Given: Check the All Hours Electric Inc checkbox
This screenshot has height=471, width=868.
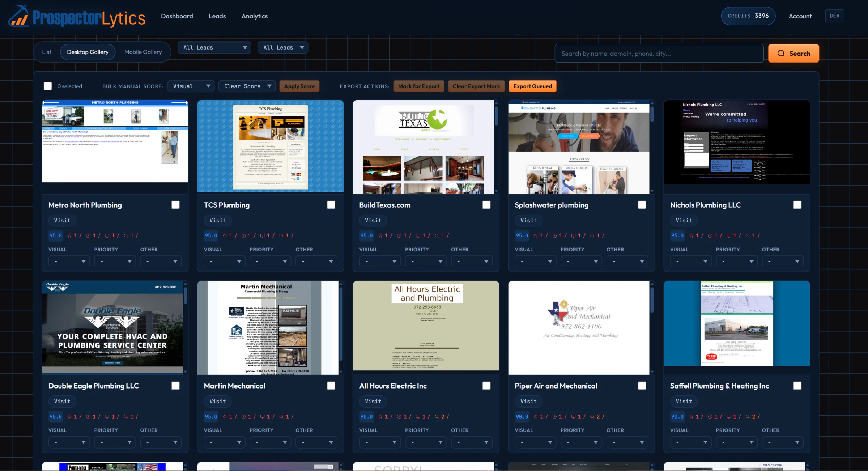Looking at the screenshot, I should (486, 386).
